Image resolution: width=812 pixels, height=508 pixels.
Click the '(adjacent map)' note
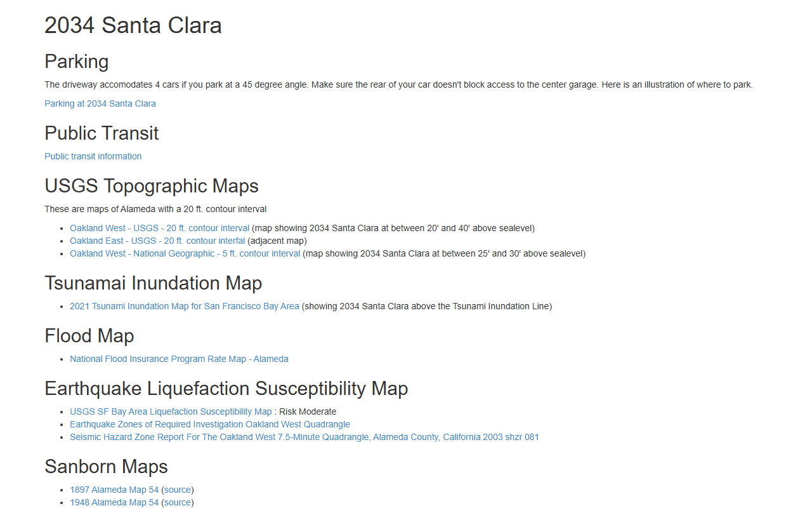[277, 241]
